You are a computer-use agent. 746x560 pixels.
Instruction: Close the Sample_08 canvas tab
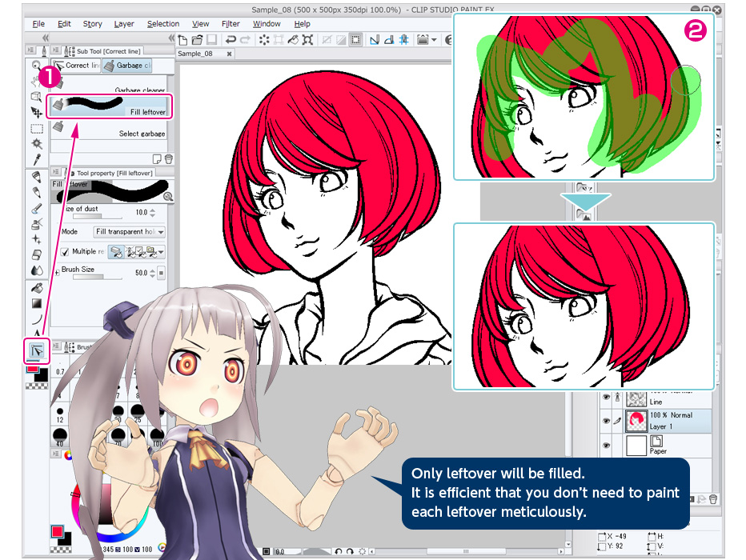[229, 54]
